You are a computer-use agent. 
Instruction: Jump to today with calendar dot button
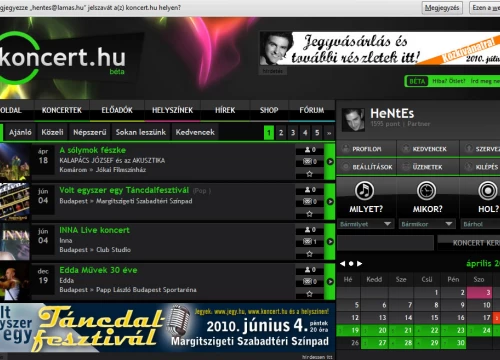pyautogui.click(x=351, y=264)
